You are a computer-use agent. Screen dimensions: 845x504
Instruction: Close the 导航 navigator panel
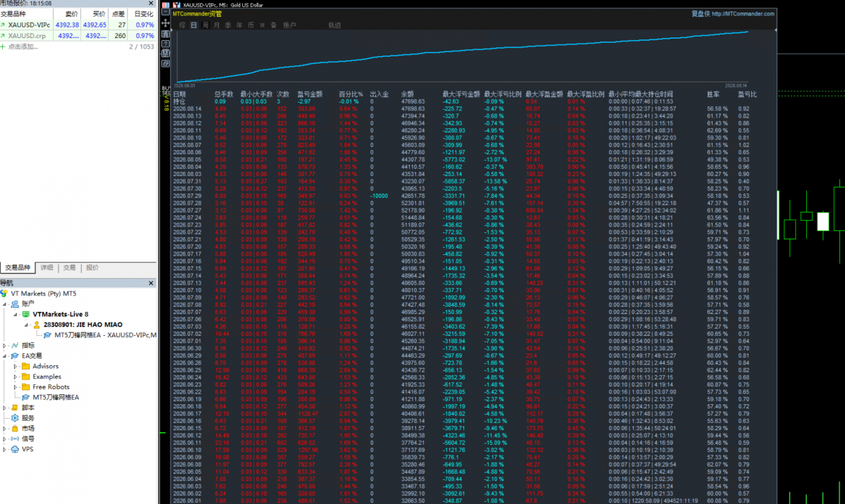click(x=151, y=283)
